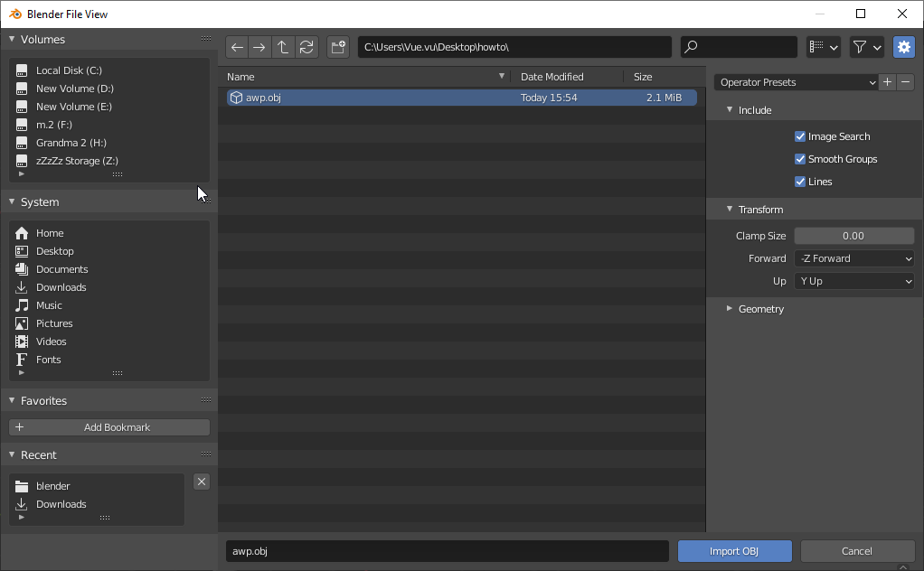This screenshot has width=924, height=571.
Task: Open the filter settings dropdown
Action: point(866,47)
